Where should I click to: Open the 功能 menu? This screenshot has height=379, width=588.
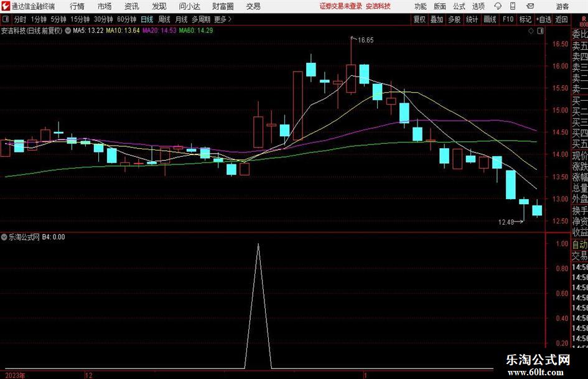point(421,6)
